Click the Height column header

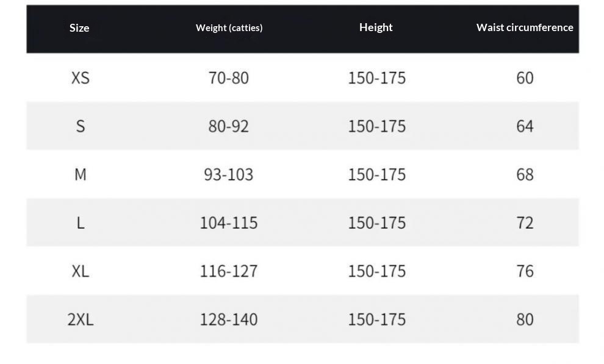click(x=376, y=27)
